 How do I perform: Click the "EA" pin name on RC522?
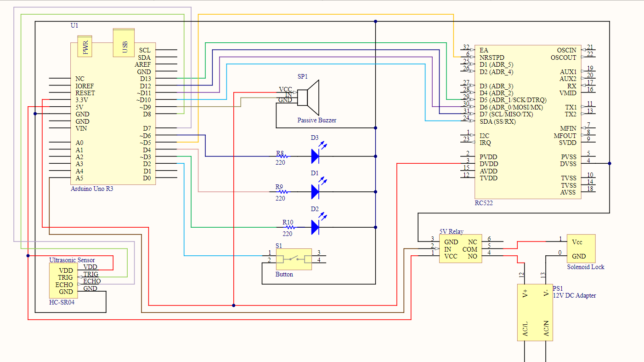[484, 50]
